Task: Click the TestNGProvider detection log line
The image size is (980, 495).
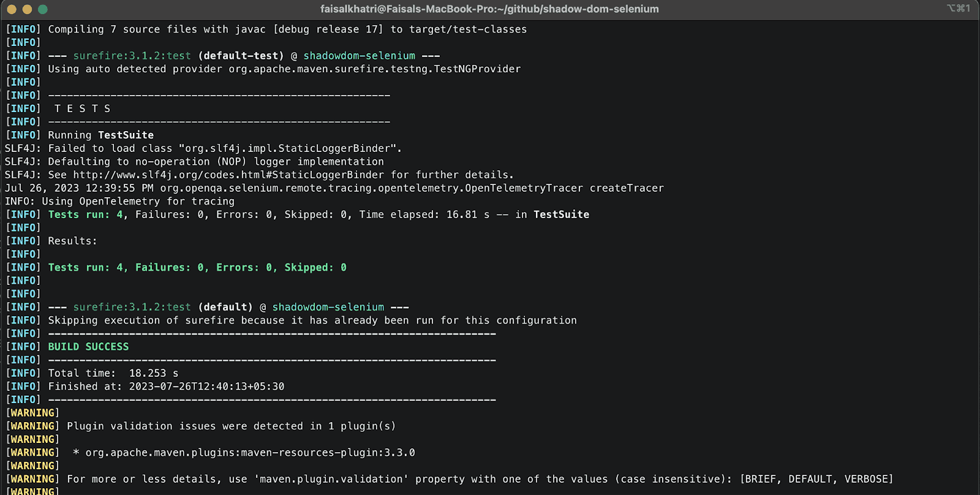Action: [284, 69]
